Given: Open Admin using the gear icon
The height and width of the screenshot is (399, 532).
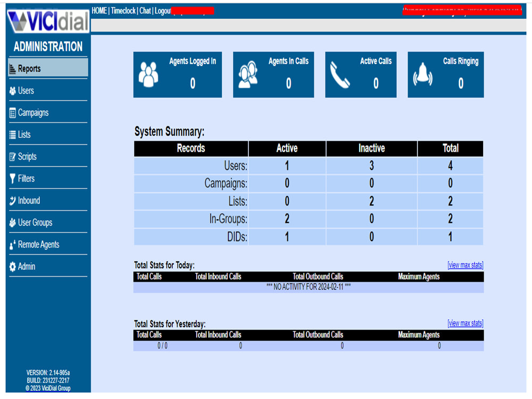Looking at the screenshot, I should (12, 267).
